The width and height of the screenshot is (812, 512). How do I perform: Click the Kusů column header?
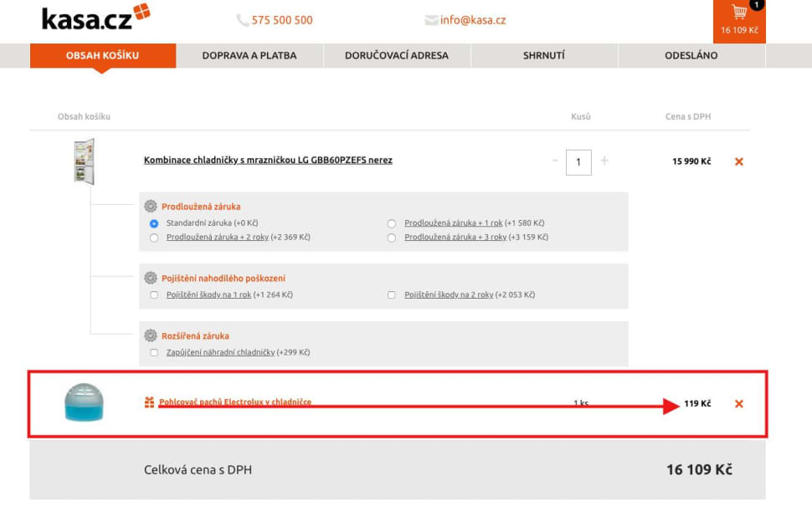click(x=580, y=116)
